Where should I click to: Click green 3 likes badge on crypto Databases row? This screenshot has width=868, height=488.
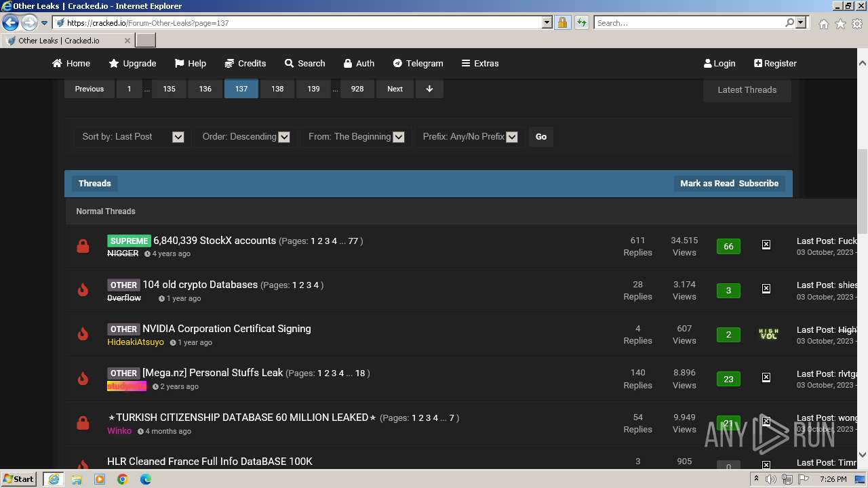(x=728, y=291)
